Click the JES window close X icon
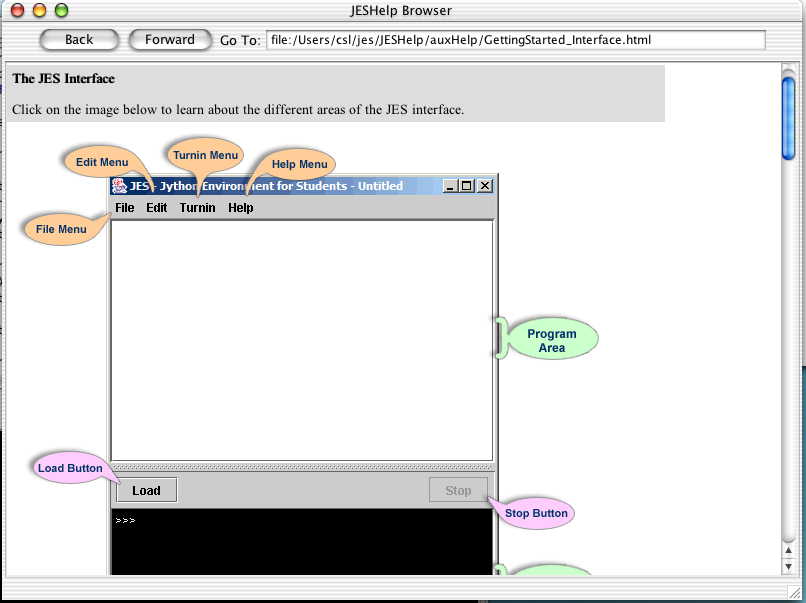 [485, 186]
